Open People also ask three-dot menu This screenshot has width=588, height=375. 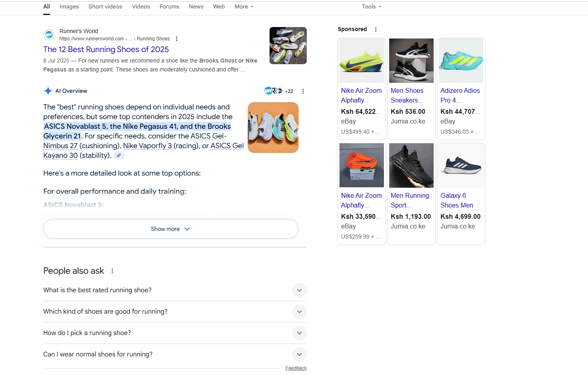click(x=112, y=271)
